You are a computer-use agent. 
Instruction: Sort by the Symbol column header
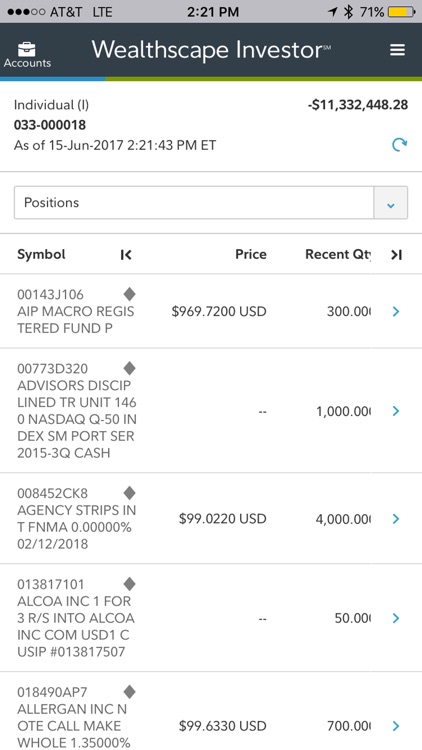point(41,254)
